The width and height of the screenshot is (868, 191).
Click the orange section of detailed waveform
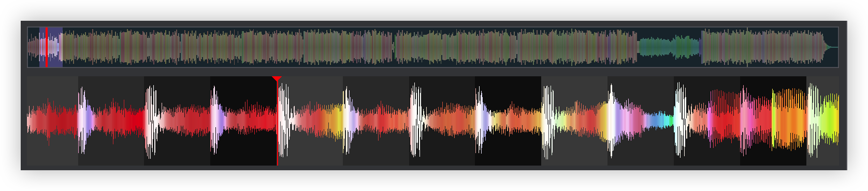(x=789, y=119)
